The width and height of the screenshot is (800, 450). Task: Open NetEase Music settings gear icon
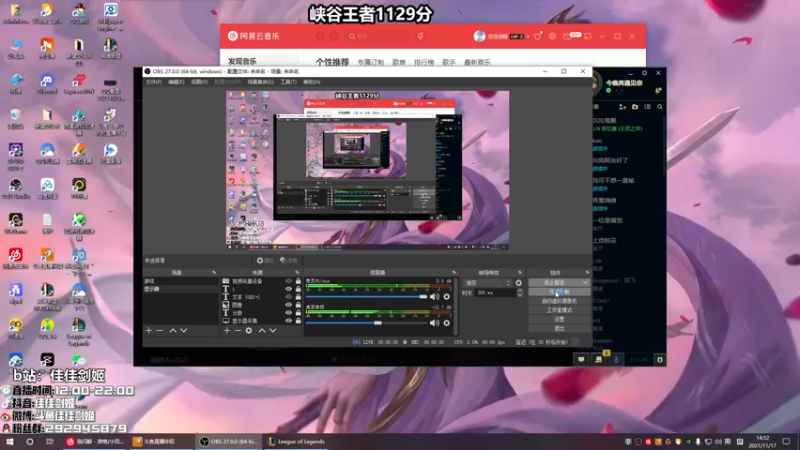552,36
